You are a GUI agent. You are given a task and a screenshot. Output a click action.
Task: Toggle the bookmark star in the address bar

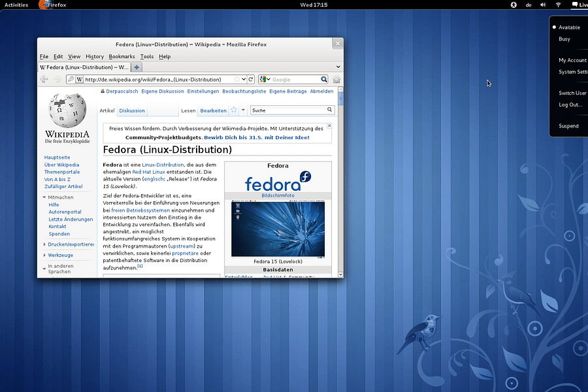236,79
